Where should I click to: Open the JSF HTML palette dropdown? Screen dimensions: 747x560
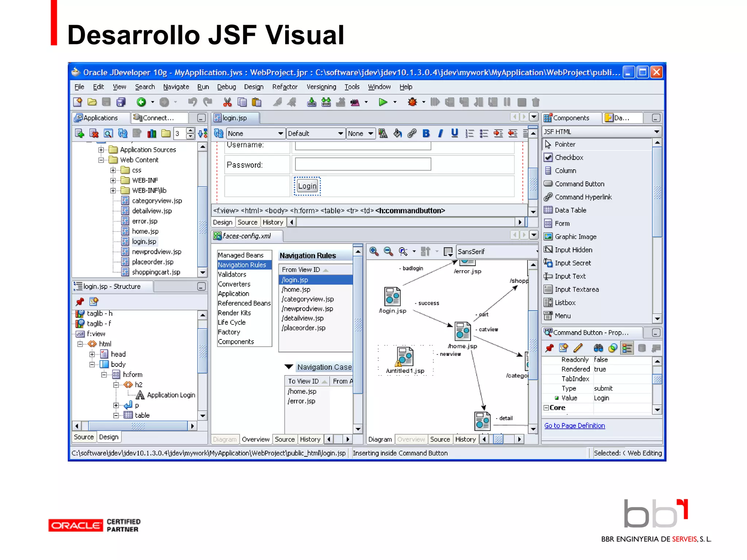point(657,132)
